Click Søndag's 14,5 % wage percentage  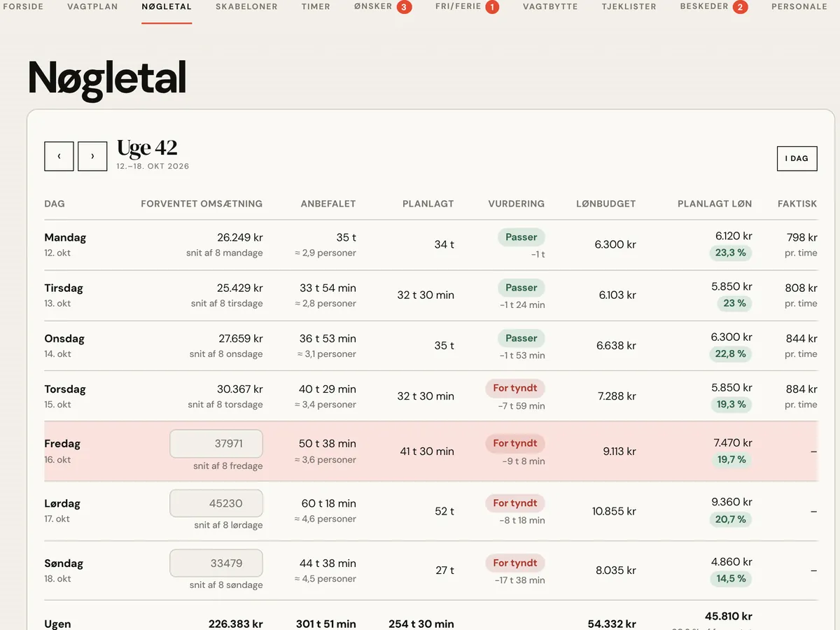731,578
